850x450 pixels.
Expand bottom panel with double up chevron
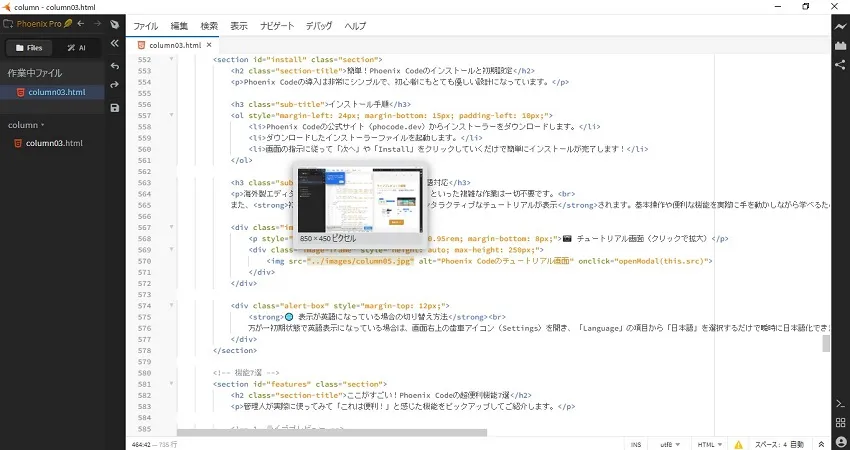pyautogui.click(x=821, y=445)
